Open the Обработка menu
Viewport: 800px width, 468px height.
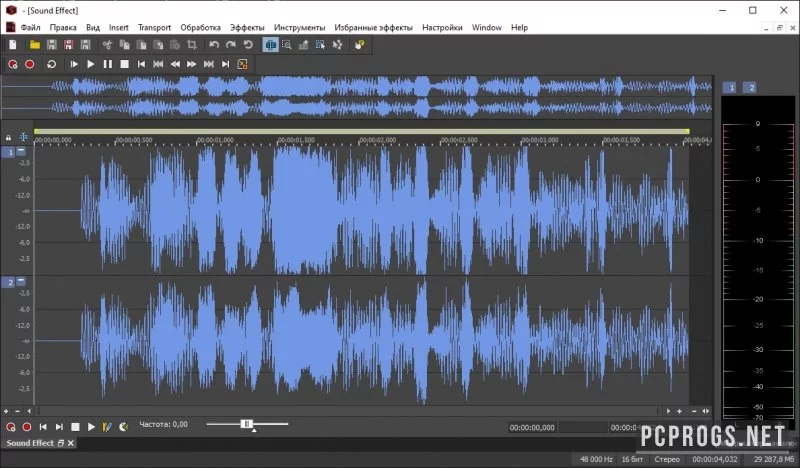click(201, 28)
